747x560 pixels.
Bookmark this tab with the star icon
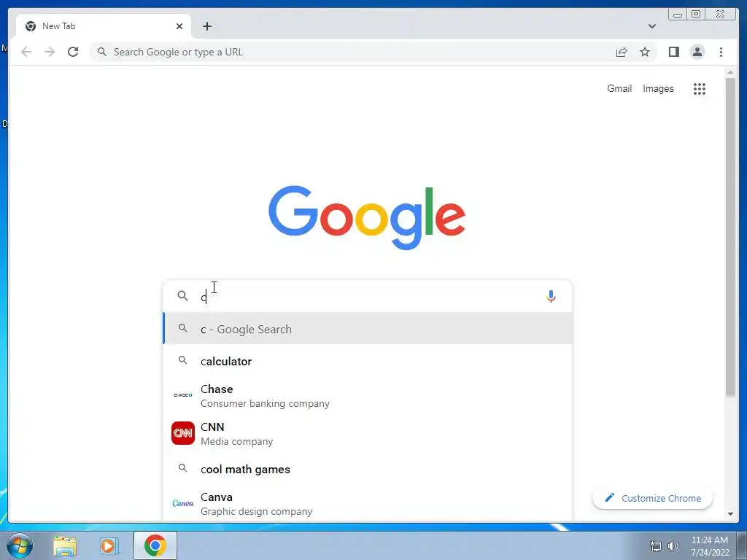645,52
